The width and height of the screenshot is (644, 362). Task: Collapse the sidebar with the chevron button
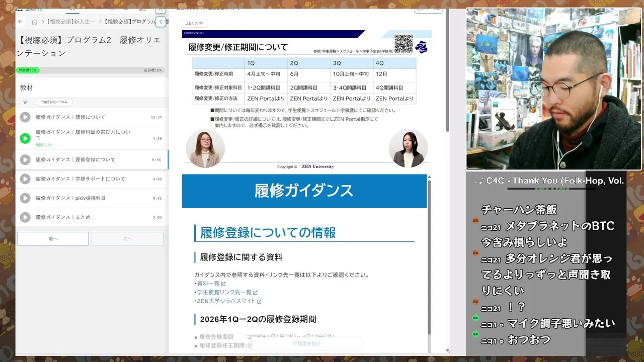pyautogui.click(x=160, y=22)
